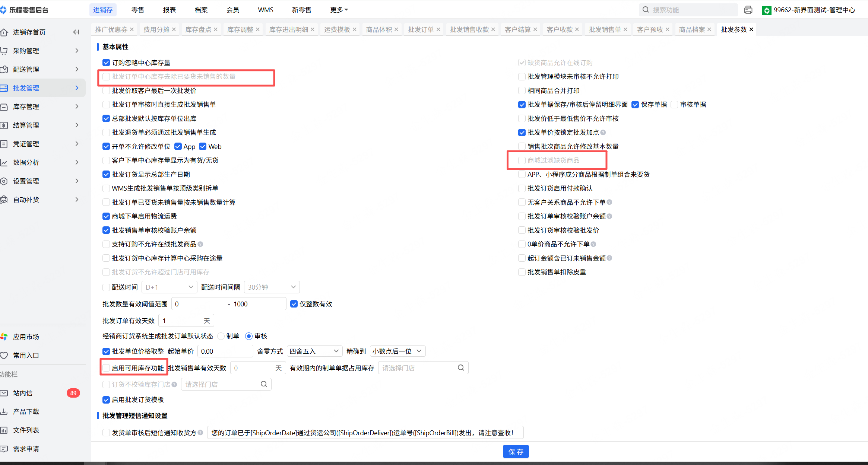The image size is (868, 465).
Task: Open the 小数点后一位 precision dropdown
Action: (x=397, y=351)
